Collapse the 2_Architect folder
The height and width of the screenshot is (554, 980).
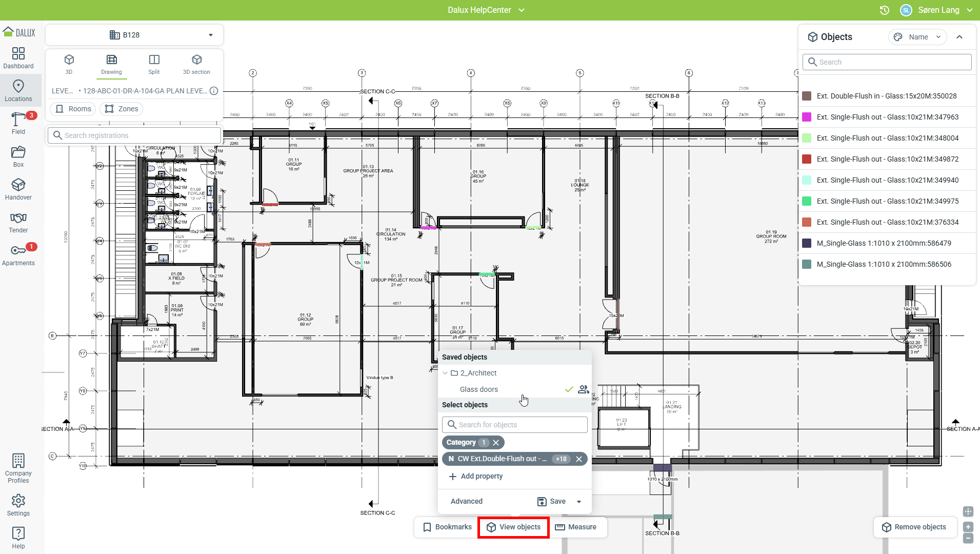pos(445,373)
